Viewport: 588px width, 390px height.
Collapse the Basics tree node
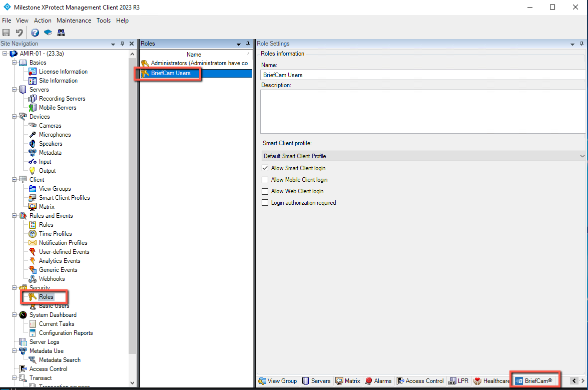[14, 63]
